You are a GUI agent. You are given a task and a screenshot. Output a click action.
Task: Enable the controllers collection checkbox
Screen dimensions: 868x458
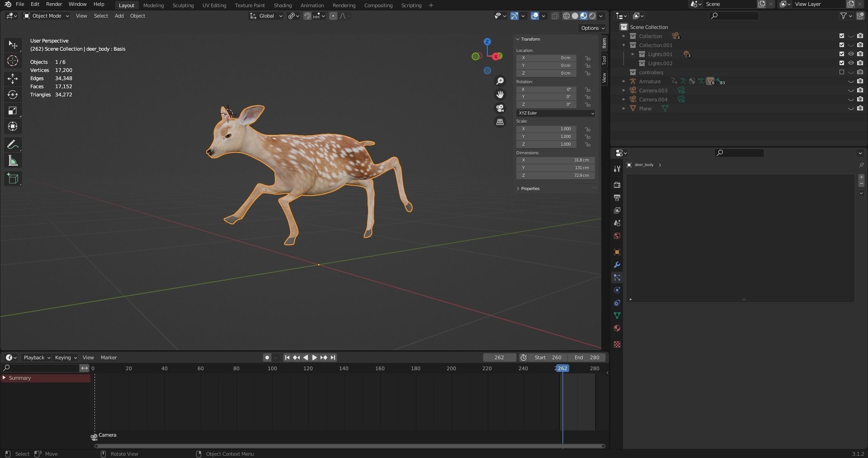point(842,72)
